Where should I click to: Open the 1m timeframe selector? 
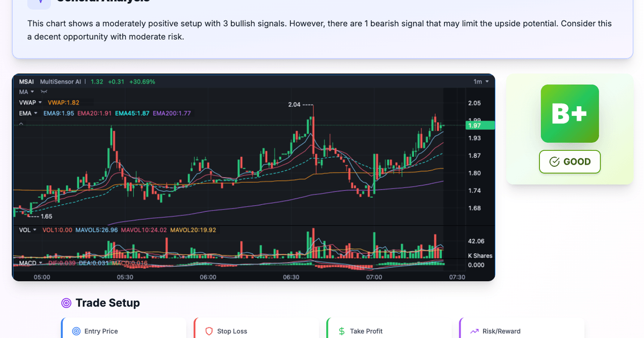[x=479, y=81]
